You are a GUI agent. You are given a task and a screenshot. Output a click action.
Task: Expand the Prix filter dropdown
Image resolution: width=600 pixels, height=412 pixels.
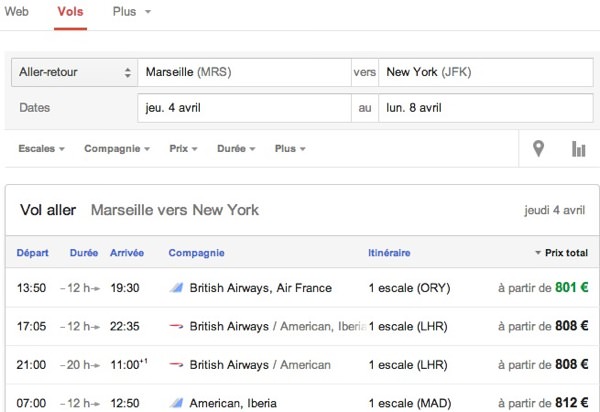(183, 149)
